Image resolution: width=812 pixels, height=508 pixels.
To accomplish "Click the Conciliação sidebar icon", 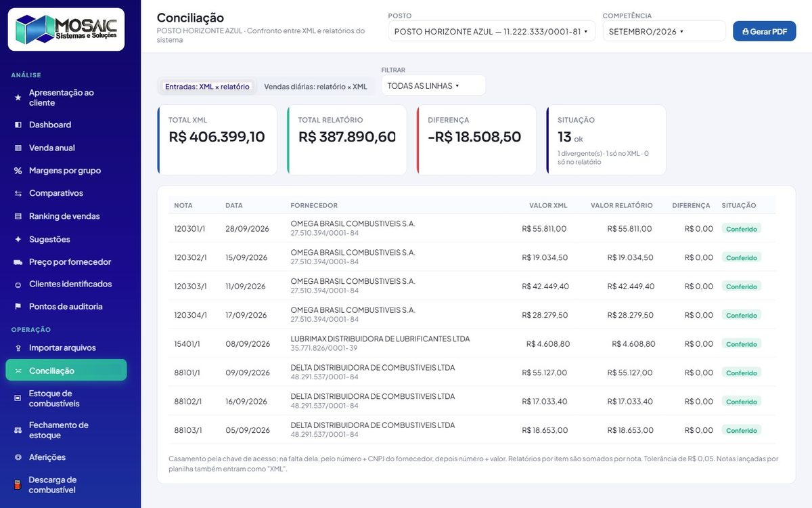I will (x=18, y=371).
